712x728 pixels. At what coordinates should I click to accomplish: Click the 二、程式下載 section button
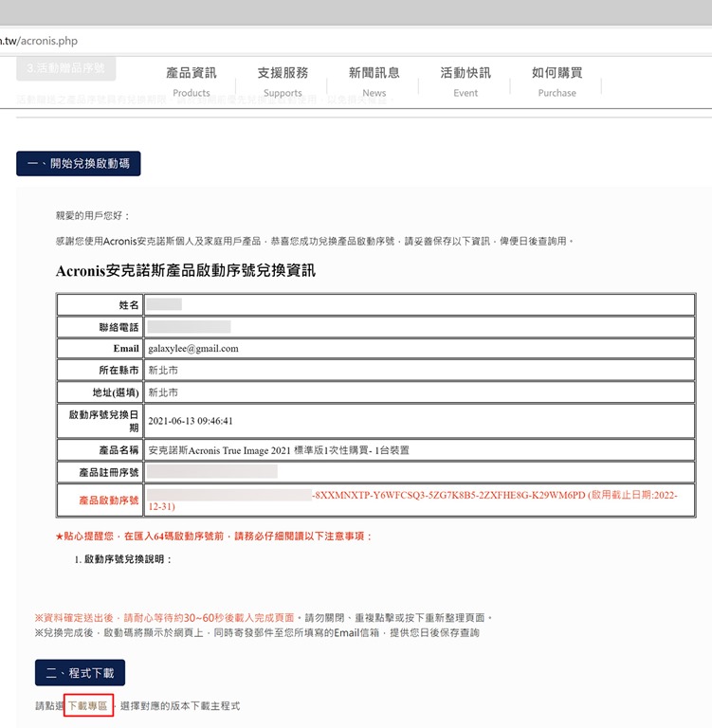(x=79, y=673)
